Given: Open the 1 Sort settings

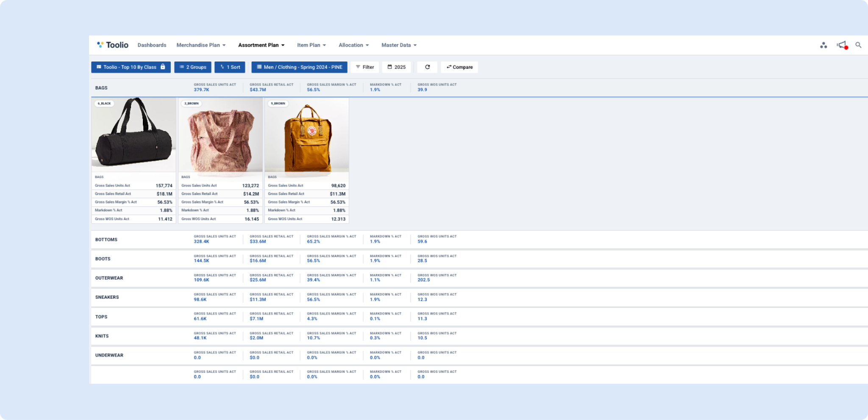Looking at the screenshot, I should point(230,67).
